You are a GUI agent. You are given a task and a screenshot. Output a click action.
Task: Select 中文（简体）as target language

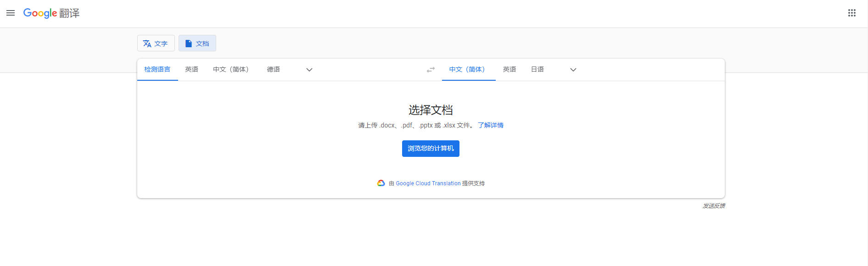pos(467,70)
